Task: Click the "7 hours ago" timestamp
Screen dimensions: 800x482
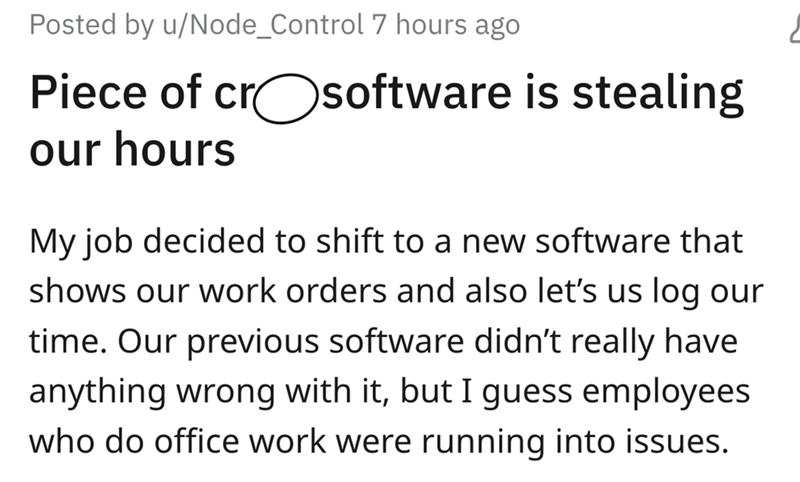Action: (445, 25)
